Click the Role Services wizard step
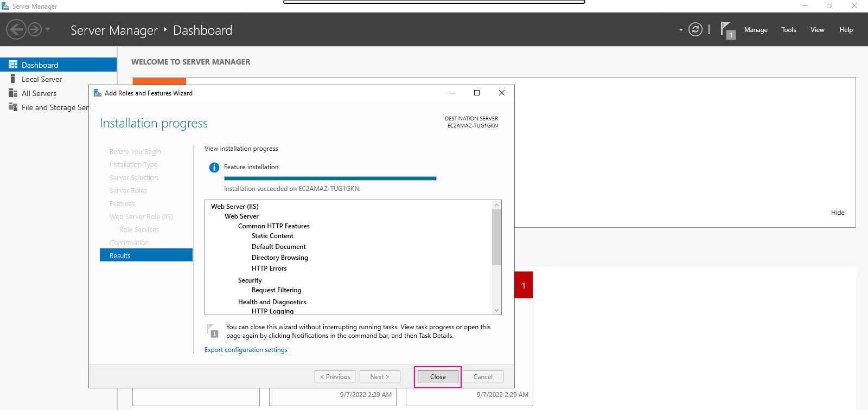 139,229
